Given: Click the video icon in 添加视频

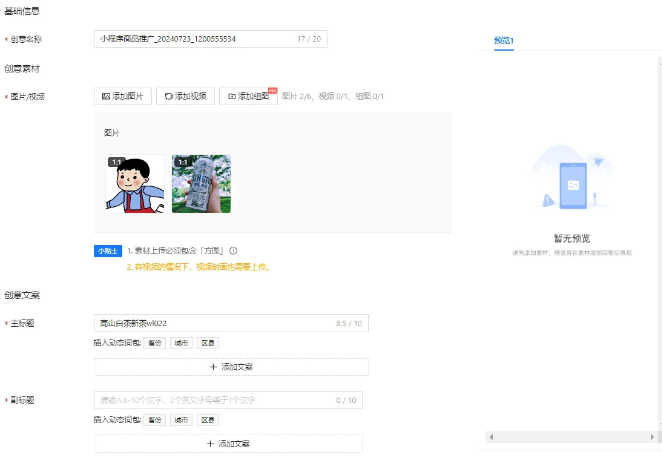Looking at the screenshot, I should pos(168,96).
